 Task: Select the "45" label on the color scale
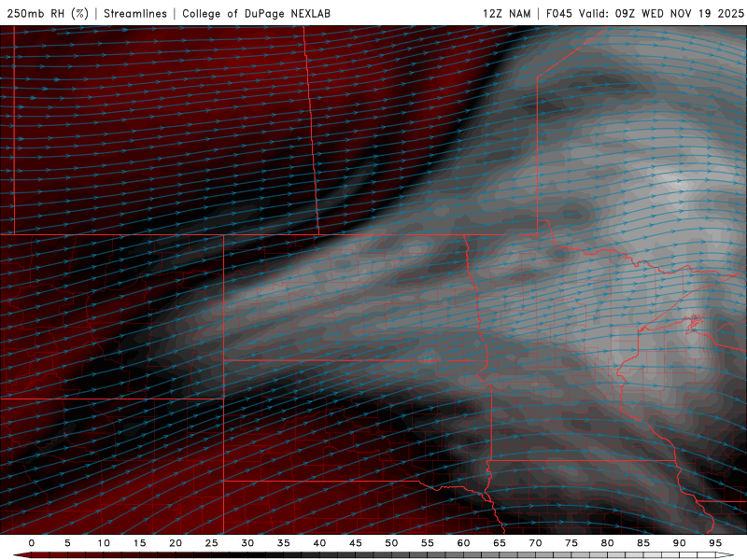[356, 543]
